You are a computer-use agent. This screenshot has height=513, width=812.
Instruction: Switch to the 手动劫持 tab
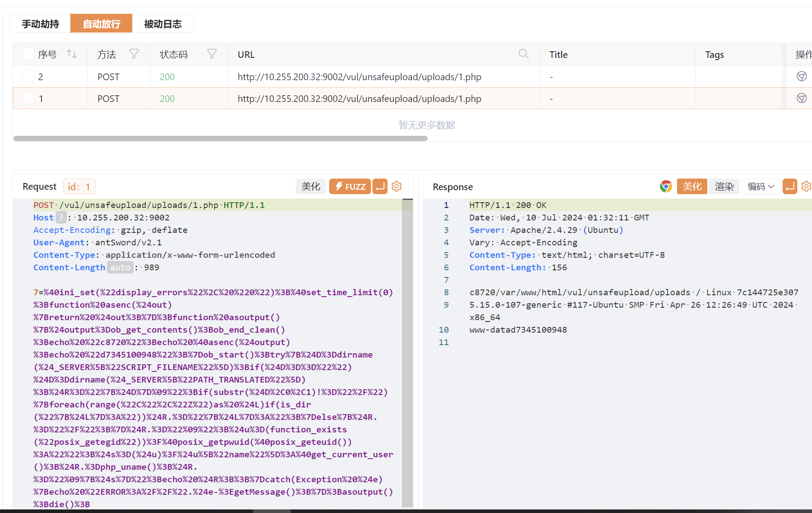click(40, 24)
